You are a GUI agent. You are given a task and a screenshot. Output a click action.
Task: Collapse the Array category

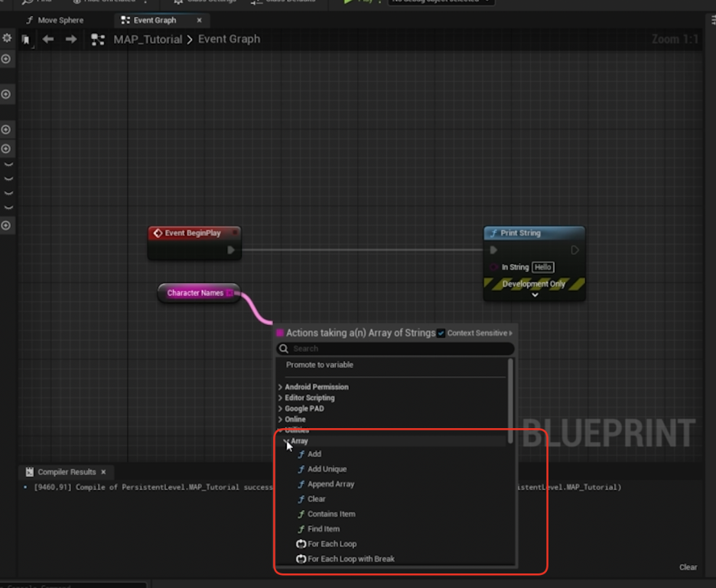(286, 441)
